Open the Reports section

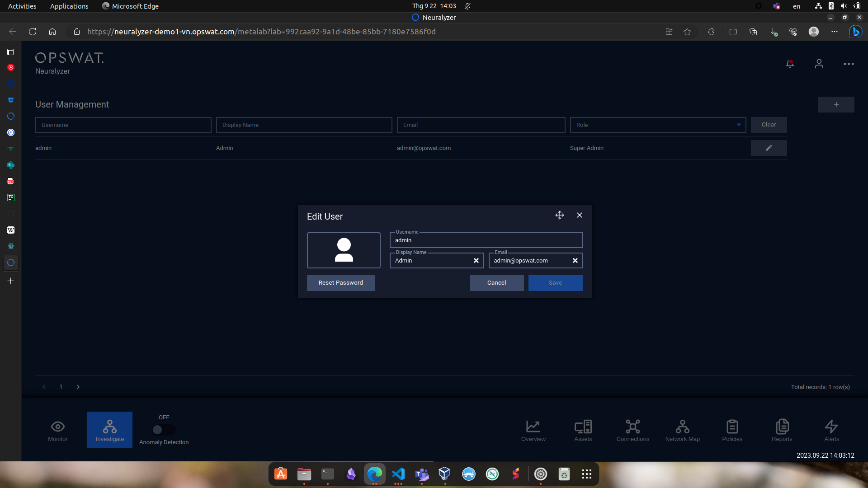click(x=782, y=431)
